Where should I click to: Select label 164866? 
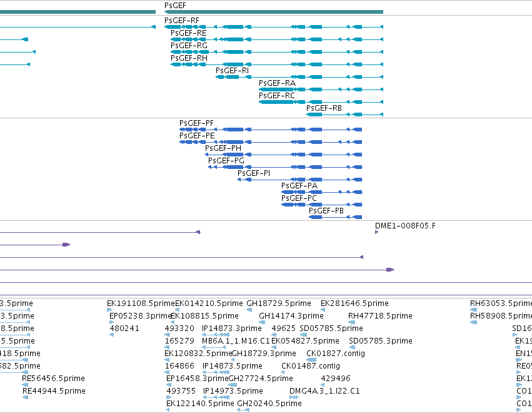click(179, 366)
